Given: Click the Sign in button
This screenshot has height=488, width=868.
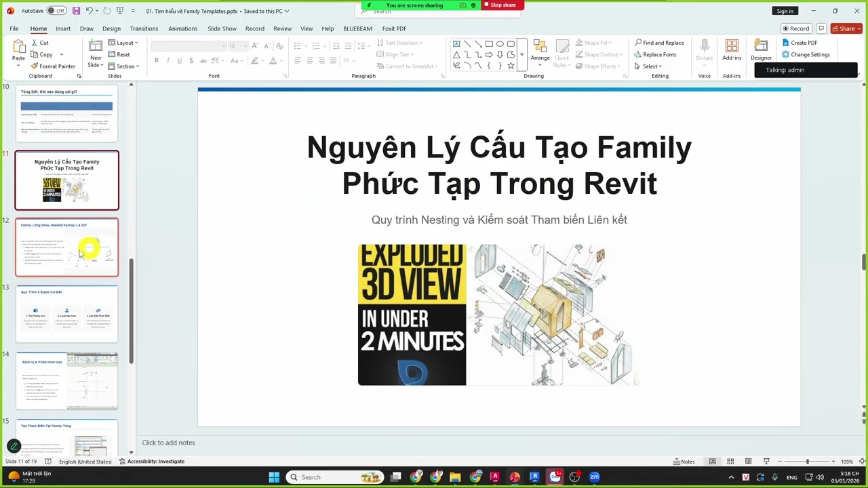Looking at the screenshot, I should (x=785, y=11).
